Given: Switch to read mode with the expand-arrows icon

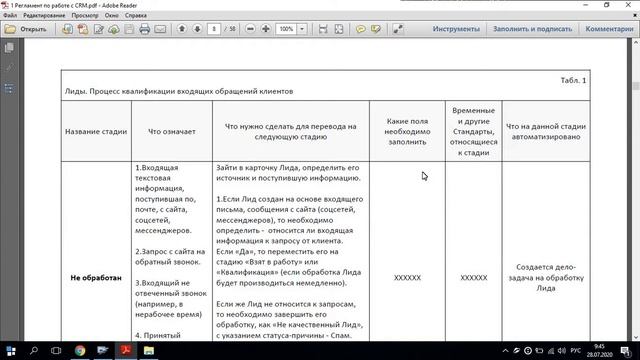Looking at the screenshot, I should (398, 29).
